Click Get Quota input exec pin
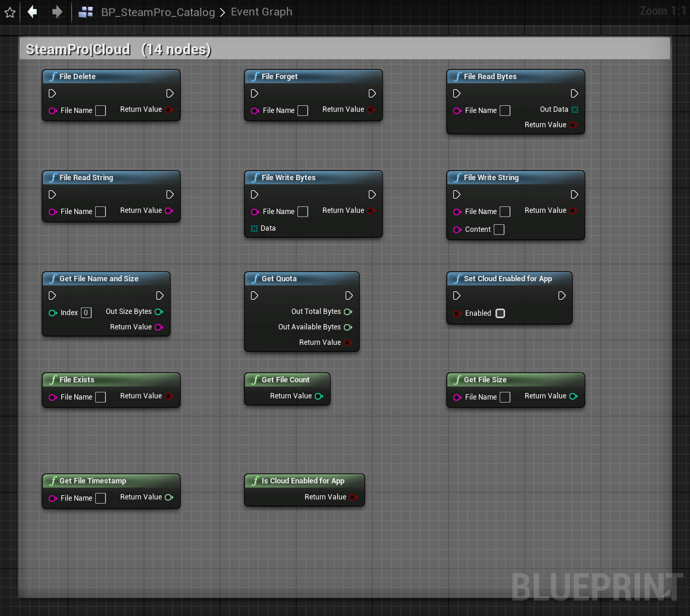Image resolution: width=690 pixels, height=616 pixels. pyautogui.click(x=255, y=296)
